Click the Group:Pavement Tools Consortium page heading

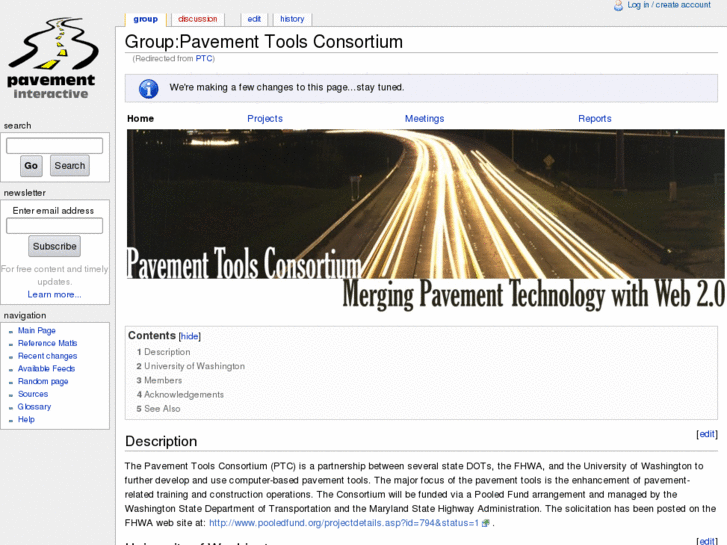pos(264,42)
